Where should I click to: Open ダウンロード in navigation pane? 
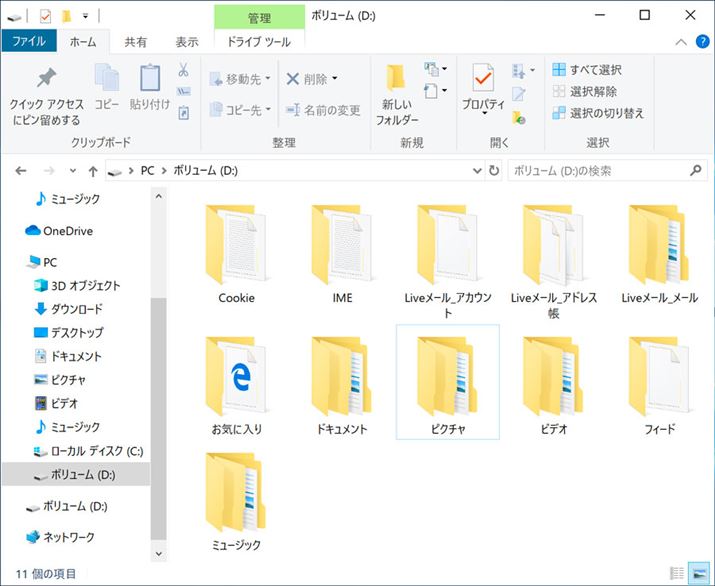(x=68, y=309)
